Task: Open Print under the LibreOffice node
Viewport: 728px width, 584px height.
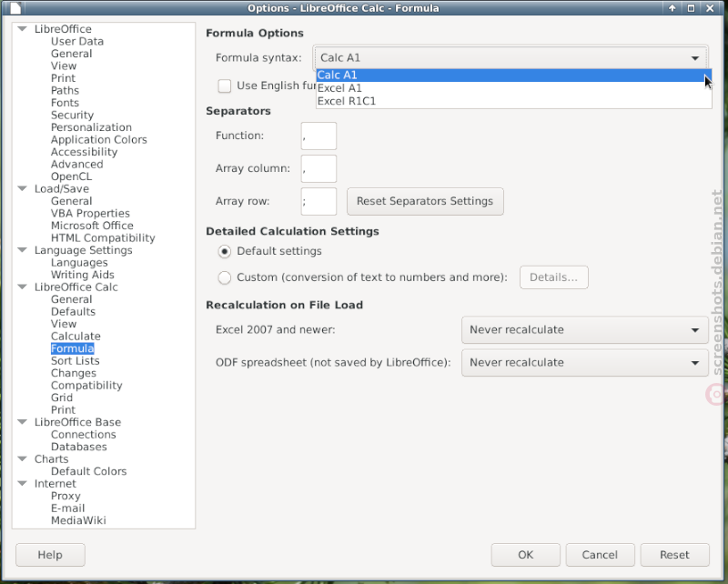Action: [x=63, y=78]
